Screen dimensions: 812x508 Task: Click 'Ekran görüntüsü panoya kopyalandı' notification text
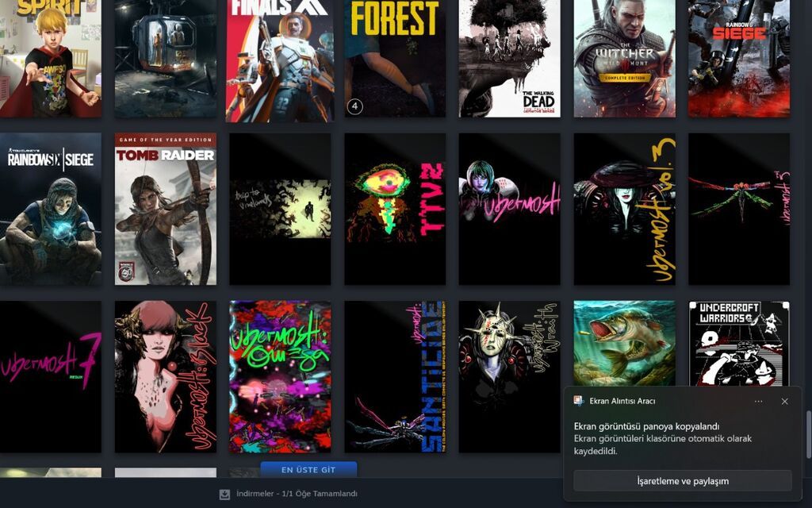point(646,426)
